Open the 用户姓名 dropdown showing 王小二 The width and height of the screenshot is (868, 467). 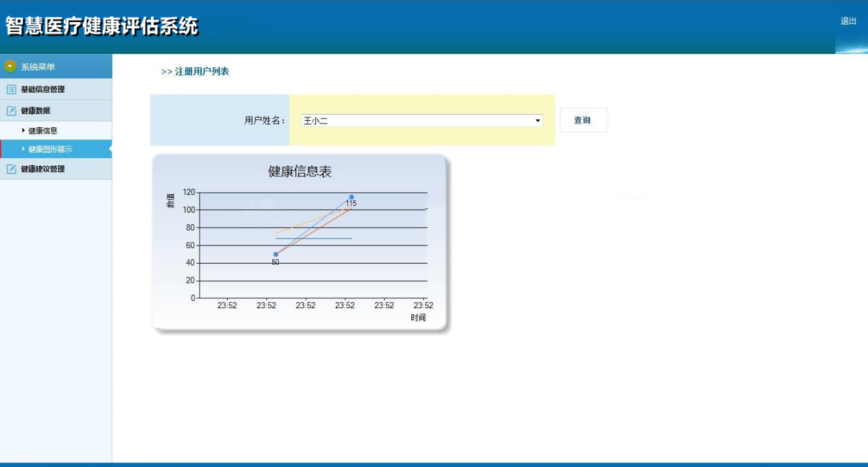coord(421,121)
